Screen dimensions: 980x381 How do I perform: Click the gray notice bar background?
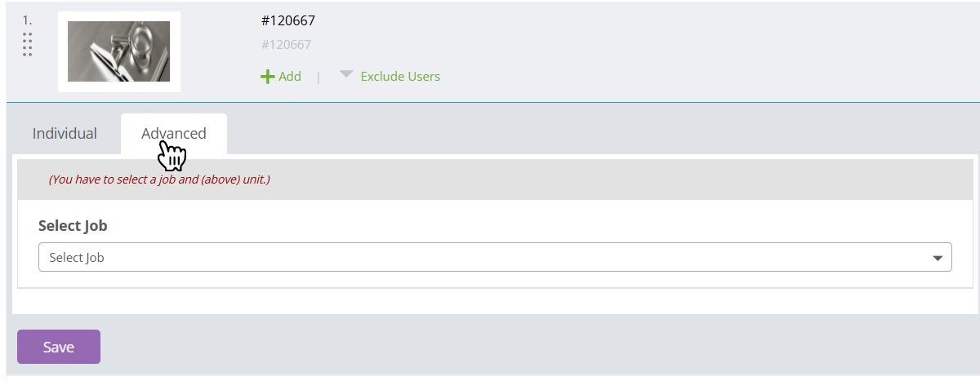572,179
